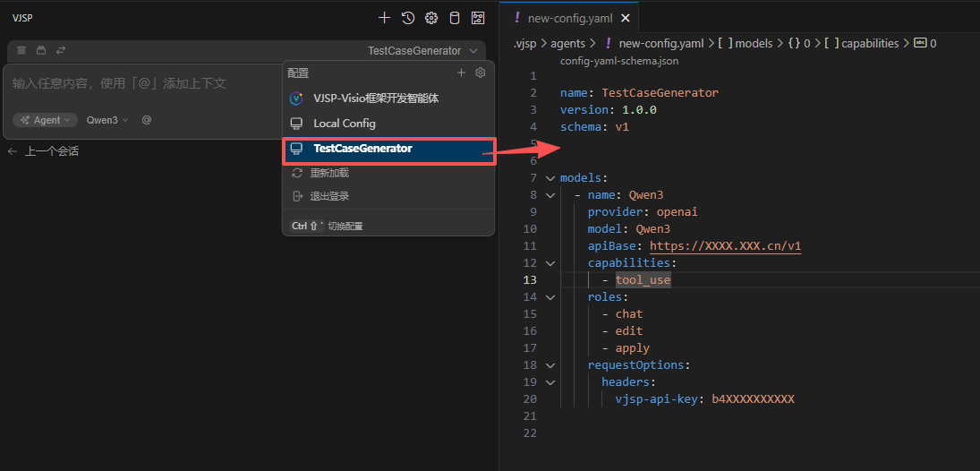Collapse the roles block on line 14
Viewport: 980px width, 471px height.
pyautogui.click(x=550, y=297)
